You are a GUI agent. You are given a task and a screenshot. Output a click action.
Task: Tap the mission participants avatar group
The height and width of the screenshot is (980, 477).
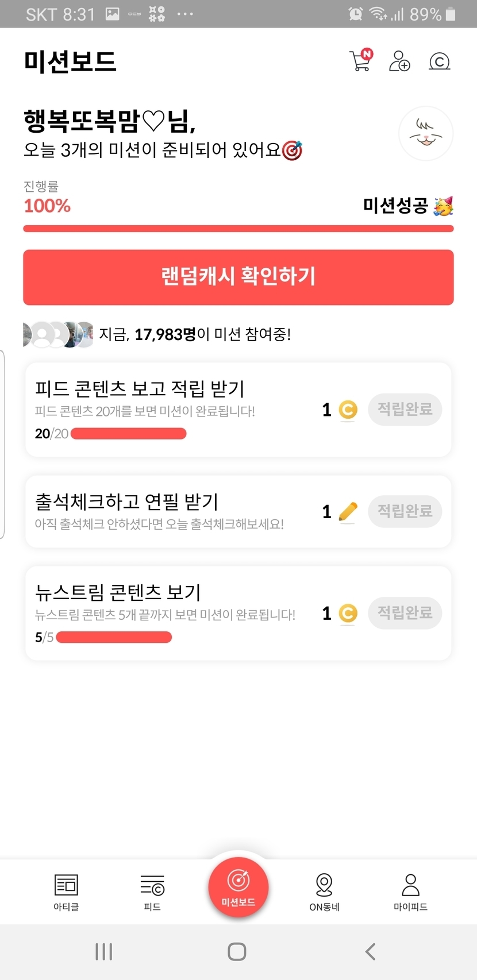(x=58, y=334)
